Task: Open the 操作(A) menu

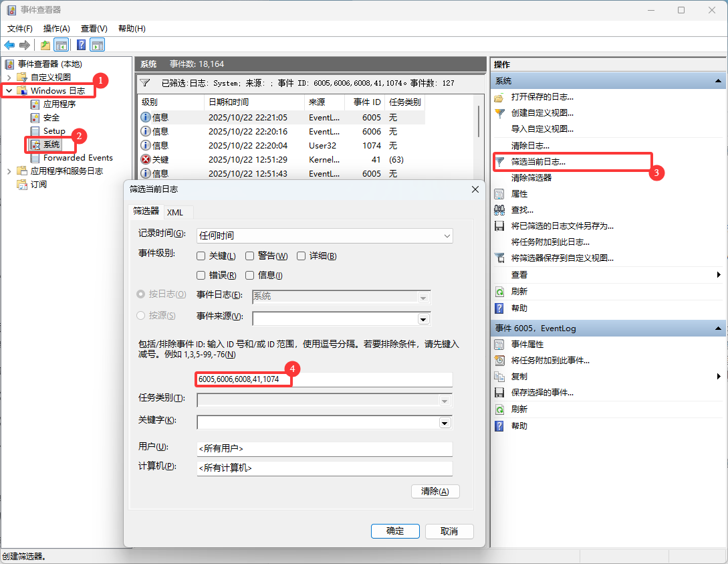Action: coord(57,28)
